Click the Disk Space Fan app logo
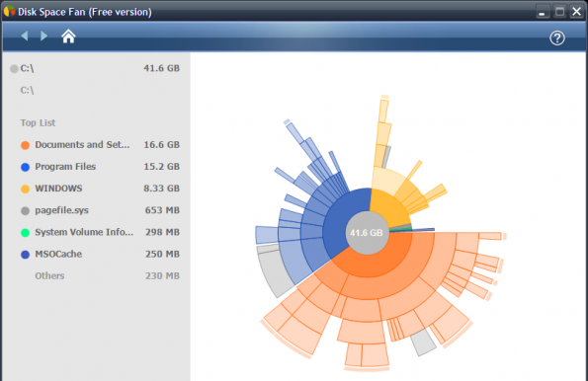Image resolution: width=588 pixels, height=381 pixels. click(9, 11)
